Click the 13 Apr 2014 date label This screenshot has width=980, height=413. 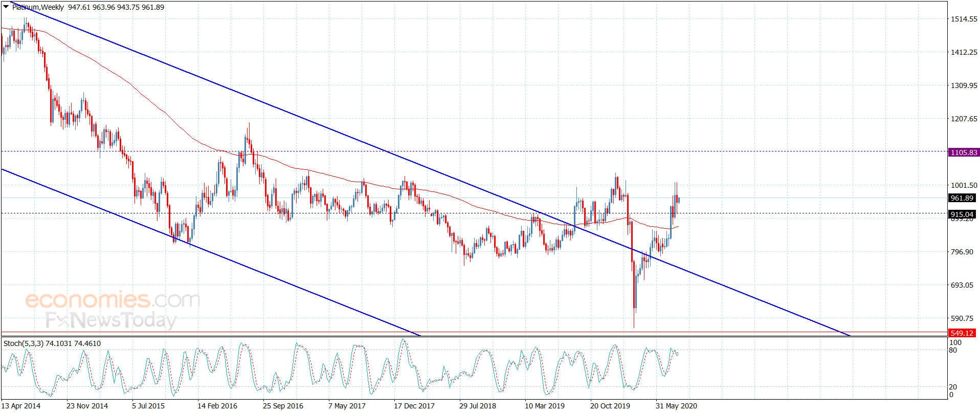coord(21,406)
